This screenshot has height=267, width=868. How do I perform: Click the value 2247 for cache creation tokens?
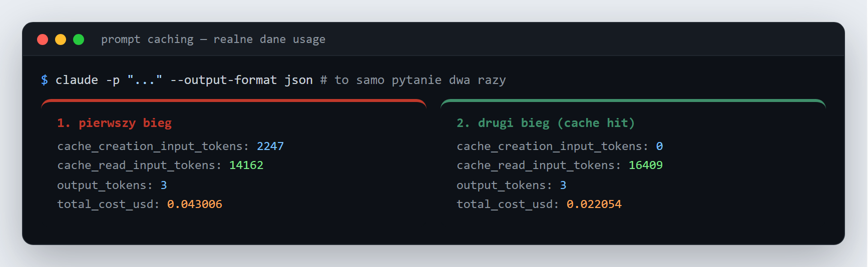(270, 146)
